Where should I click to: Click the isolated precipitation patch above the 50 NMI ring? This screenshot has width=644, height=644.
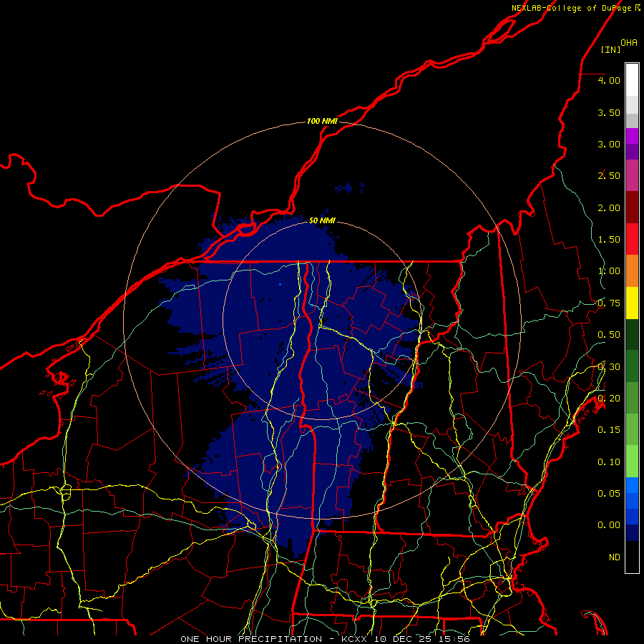click(x=349, y=188)
